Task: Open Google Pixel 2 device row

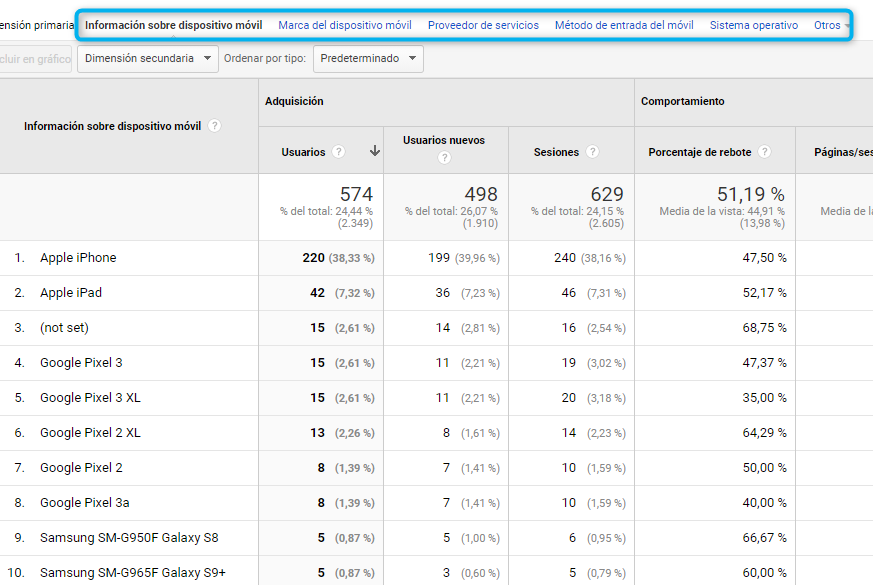Action: coord(81,468)
